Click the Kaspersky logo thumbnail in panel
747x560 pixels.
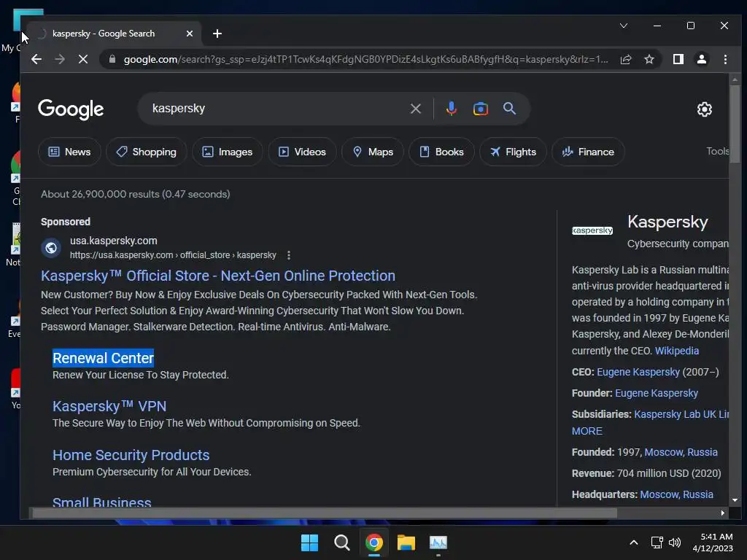(x=592, y=230)
